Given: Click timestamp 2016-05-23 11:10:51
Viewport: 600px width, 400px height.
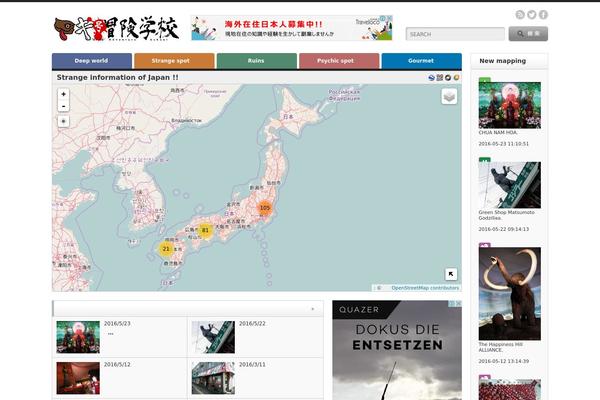Looking at the screenshot, I should (504, 144).
